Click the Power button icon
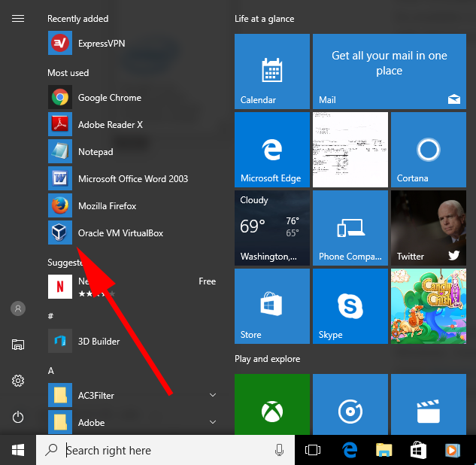The image size is (476, 465). click(x=18, y=417)
